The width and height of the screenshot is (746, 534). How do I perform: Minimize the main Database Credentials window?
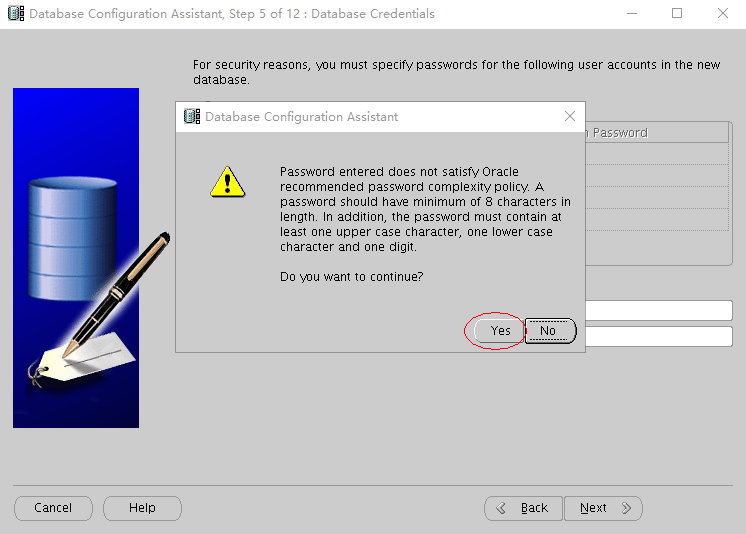(632, 13)
